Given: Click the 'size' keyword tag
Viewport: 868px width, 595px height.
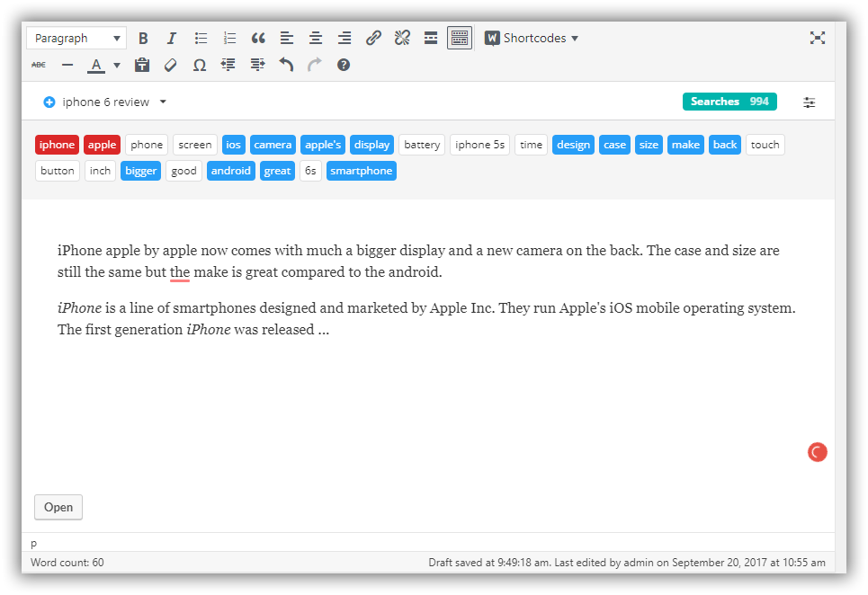Looking at the screenshot, I should [x=649, y=145].
